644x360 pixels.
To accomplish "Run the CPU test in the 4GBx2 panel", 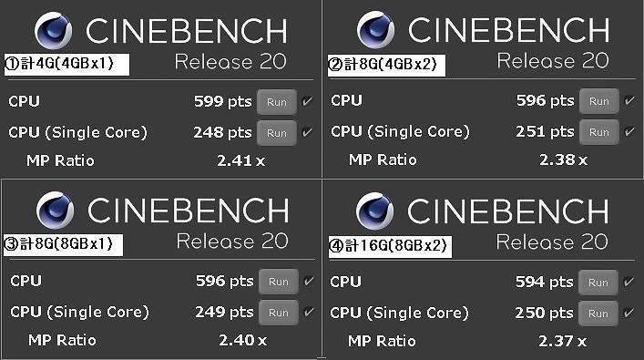I will [x=599, y=101].
